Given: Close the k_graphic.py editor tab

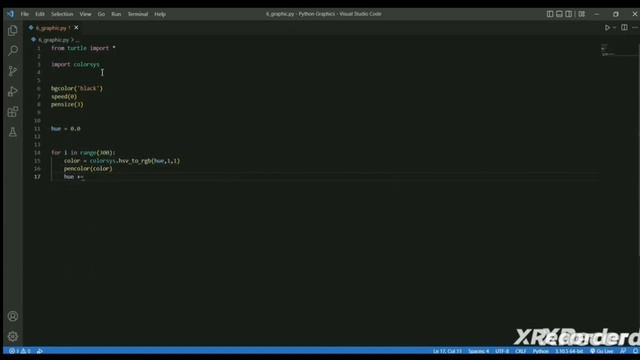Looking at the screenshot, I should click(76, 28).
